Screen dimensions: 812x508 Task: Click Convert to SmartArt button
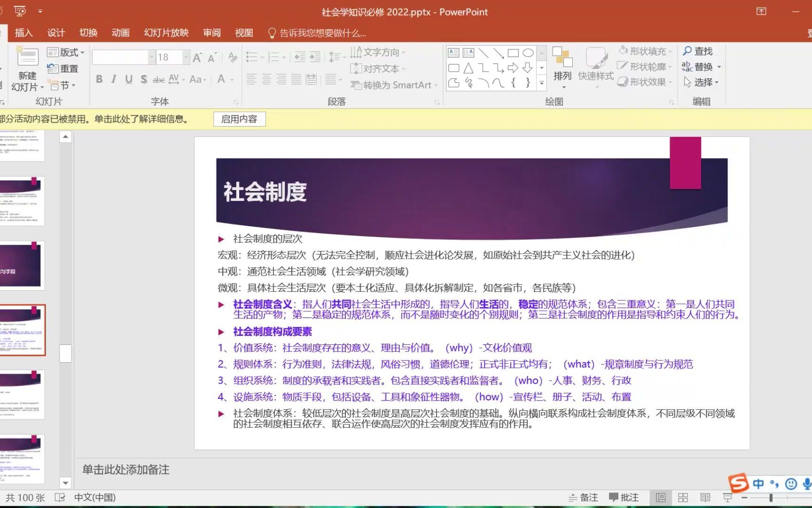394,85
